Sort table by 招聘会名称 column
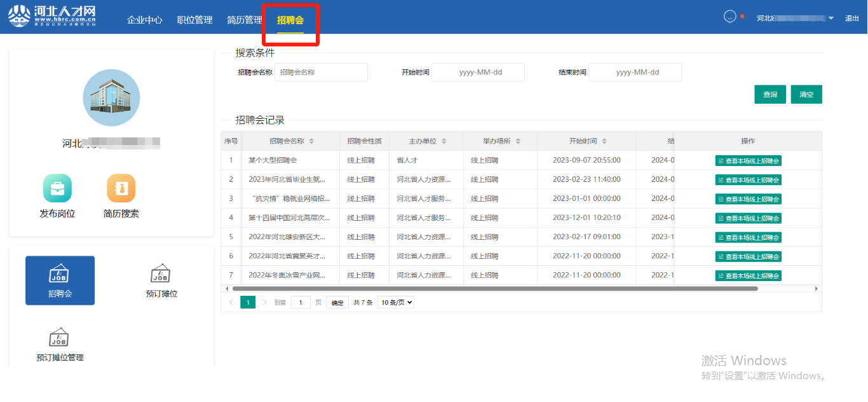The width and height of the screenshot is (868, 402). (x=311, y=141)
